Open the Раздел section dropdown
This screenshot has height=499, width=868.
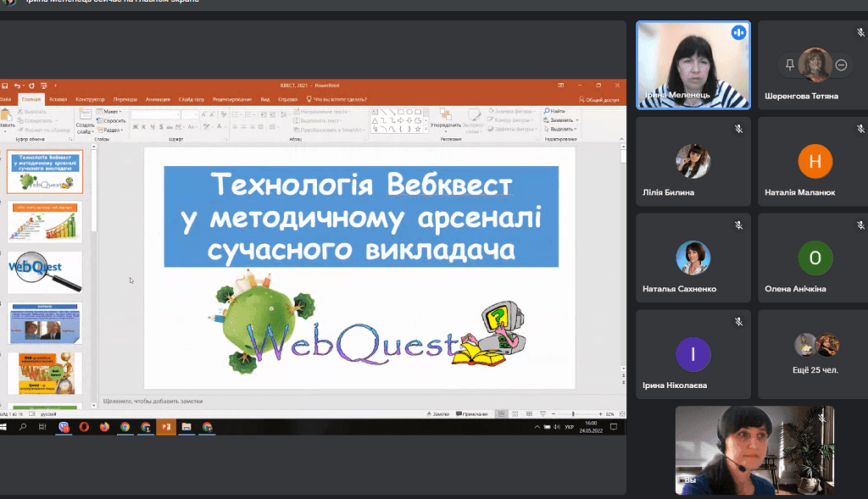111,130
